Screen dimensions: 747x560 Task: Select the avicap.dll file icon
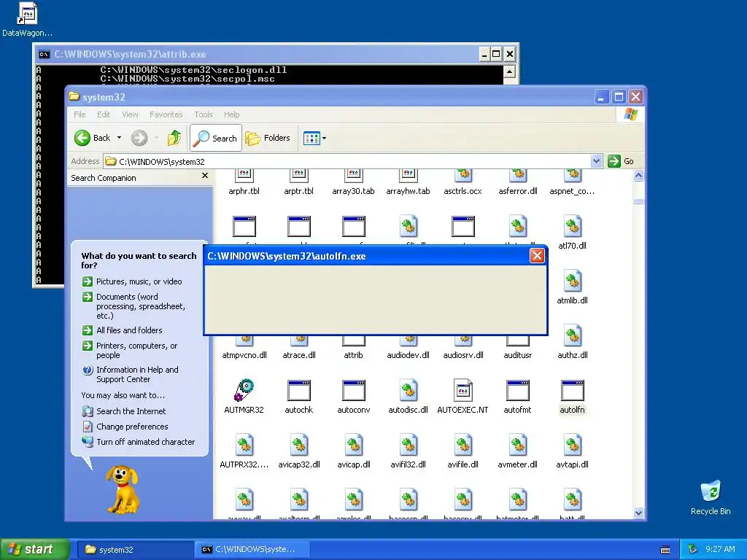354,446
